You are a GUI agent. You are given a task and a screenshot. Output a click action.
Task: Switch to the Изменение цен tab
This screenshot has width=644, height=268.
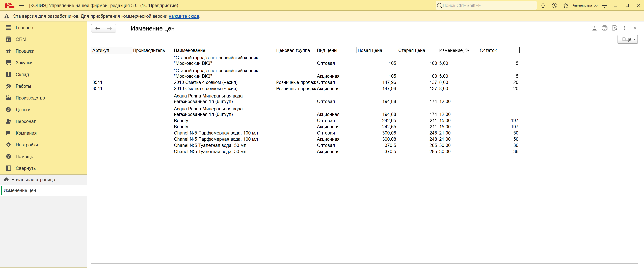click(44, 190)
